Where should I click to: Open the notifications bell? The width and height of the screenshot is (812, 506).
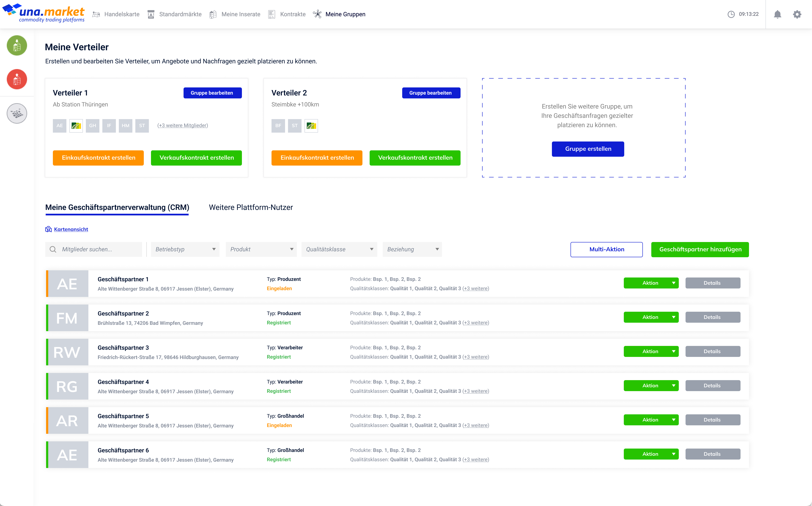(x=777, y=14)
